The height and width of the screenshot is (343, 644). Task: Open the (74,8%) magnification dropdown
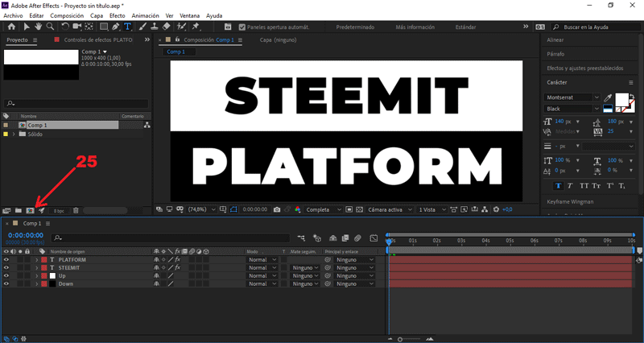click(201, 209)
